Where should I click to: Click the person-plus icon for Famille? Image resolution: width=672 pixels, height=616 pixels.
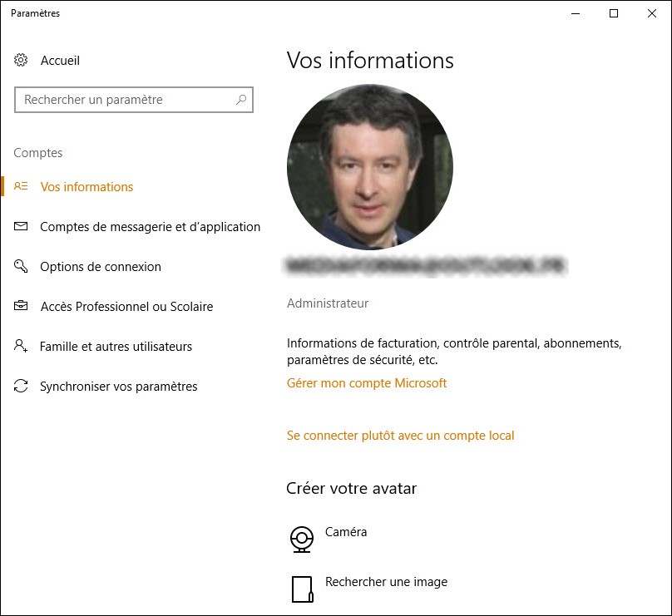[x=22, y=347]
